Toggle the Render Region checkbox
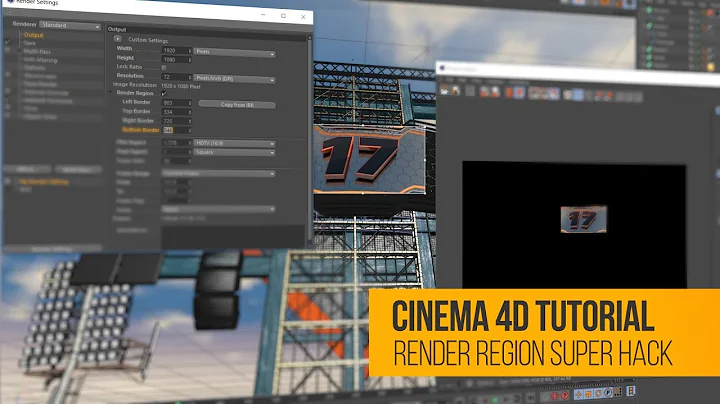This screenshot has height=404, width=720. [x=164, y=93]
